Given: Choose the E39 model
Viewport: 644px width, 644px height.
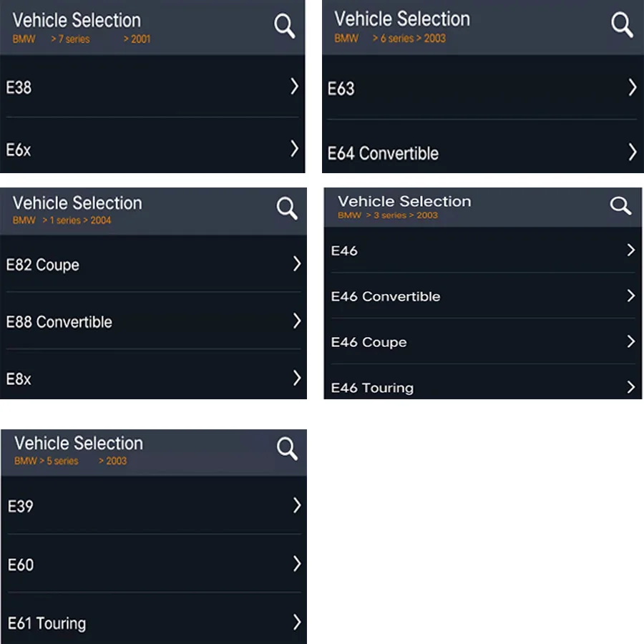Looking at the screenshot, I should click(x=21, y=506).
